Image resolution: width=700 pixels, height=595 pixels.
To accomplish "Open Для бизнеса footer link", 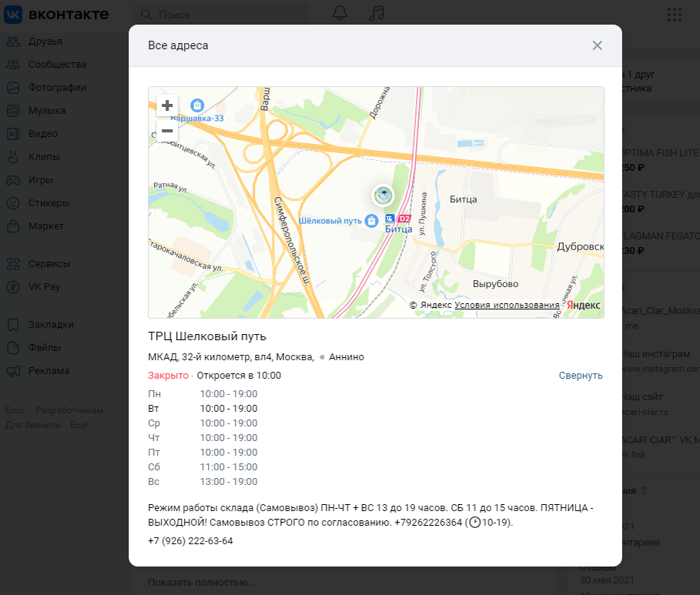I will [x=32, y=425].
